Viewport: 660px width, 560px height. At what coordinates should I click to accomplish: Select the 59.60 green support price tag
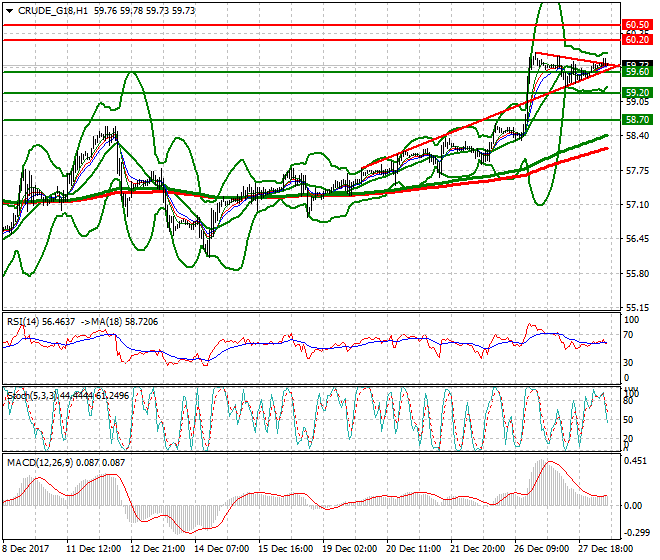click(x=636, y=72)
